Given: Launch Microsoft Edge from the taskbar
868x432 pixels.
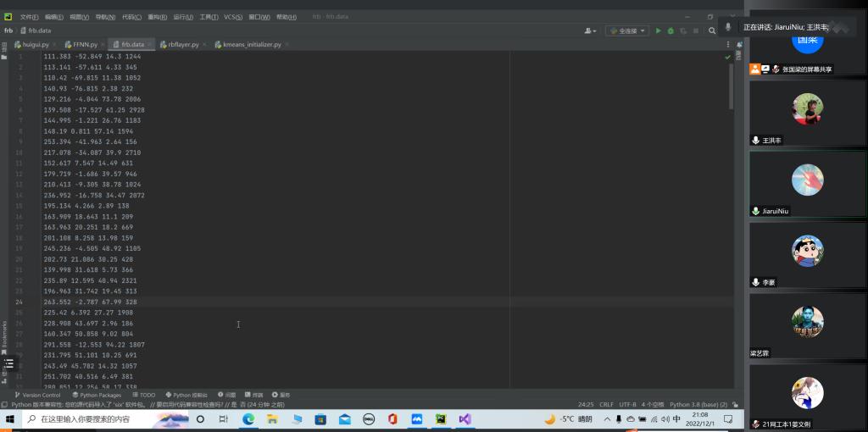Looking at the screenshot, I should 248,419.
